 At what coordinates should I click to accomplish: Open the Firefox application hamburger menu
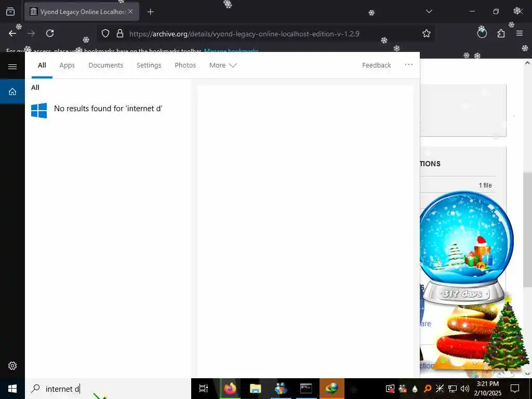[x=520, y=33]
